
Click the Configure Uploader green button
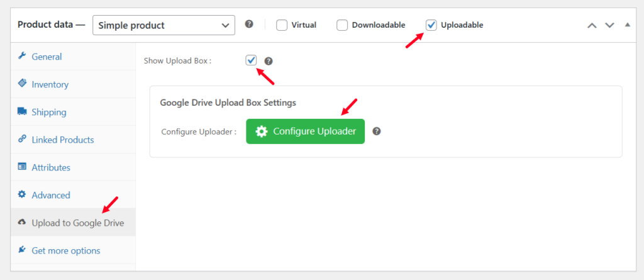[x=305, y=131]
